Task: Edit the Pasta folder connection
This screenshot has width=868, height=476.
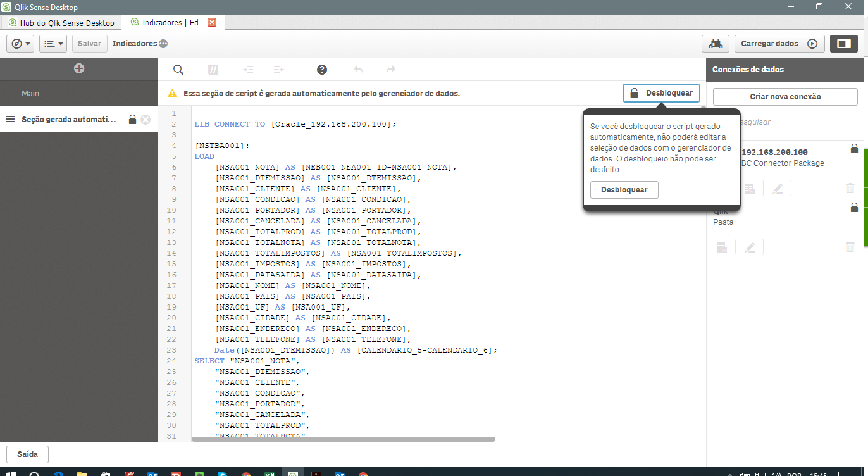Action: click(750, 247)
